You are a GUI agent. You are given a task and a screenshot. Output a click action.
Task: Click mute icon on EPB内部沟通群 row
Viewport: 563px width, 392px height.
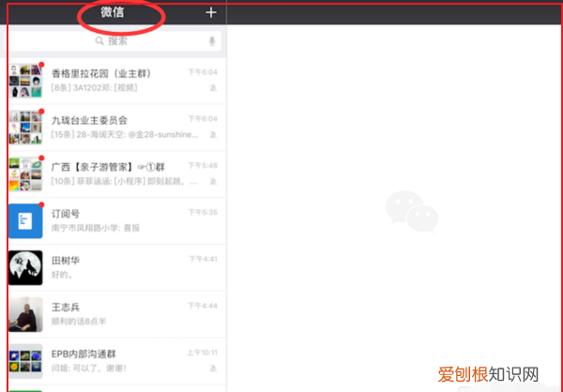point(213,369)
